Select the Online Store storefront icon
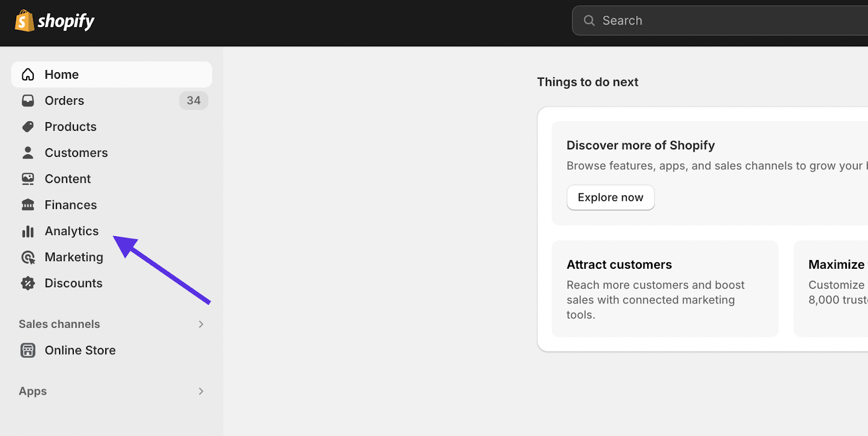The height and width of the screenshot is (436, 868). click(28, 350)
